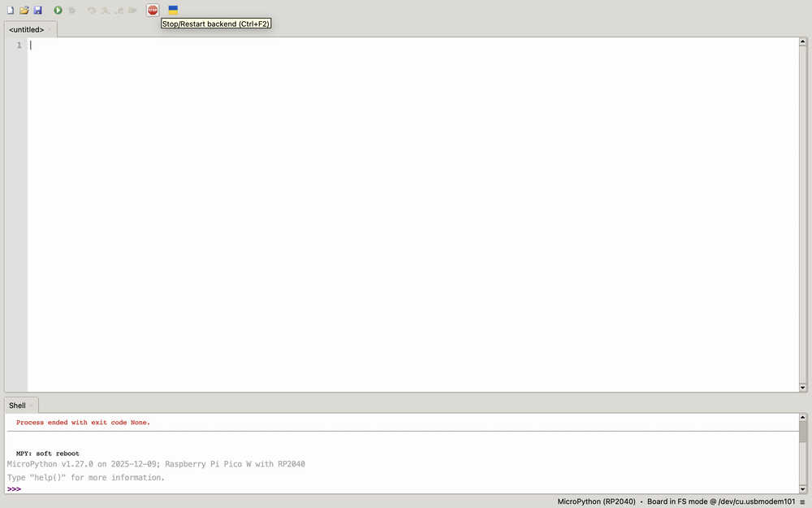Click the New file icon
Screen dimensions: 812x508
pyautogui.click(x=11, y=10)
